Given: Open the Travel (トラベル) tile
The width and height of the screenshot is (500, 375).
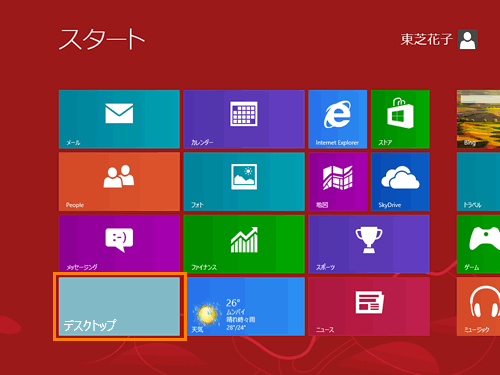Looking at the screenshot, I should click(x=478, y=182).
